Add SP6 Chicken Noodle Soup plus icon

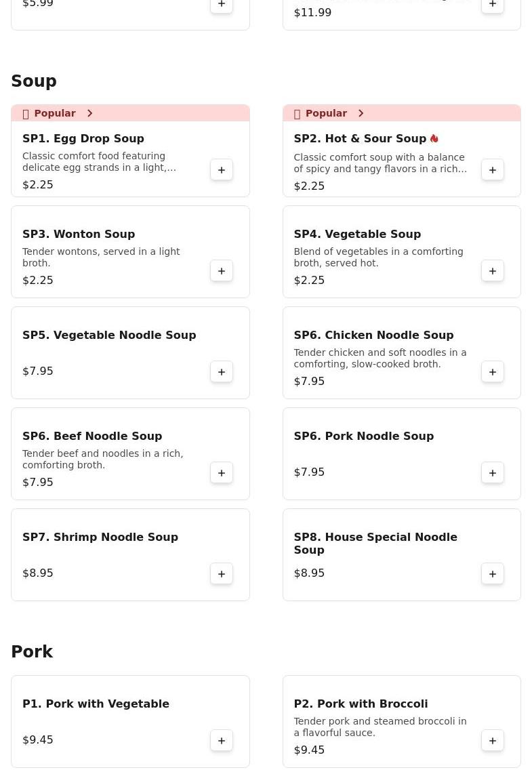tap(493, 371)
